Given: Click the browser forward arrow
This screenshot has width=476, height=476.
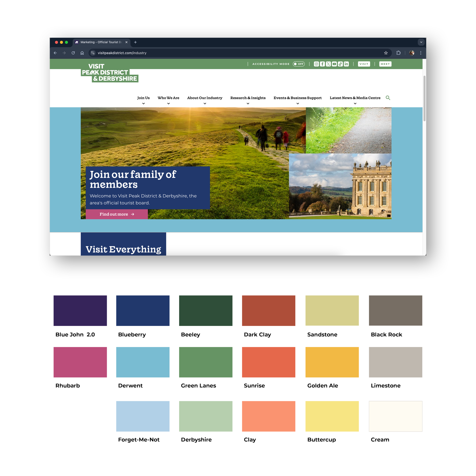Looking at the screenshot, I should pyautogui.click(x=64, y=53).
